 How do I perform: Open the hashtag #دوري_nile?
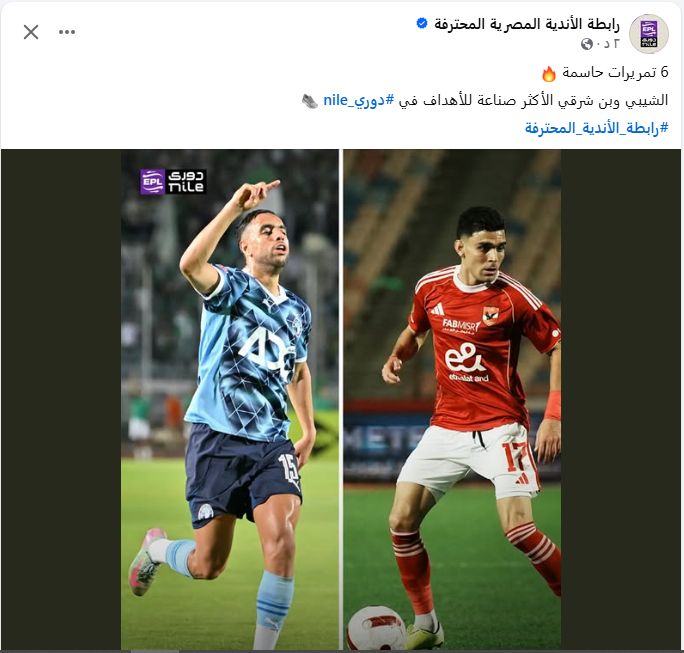[359, 100]
